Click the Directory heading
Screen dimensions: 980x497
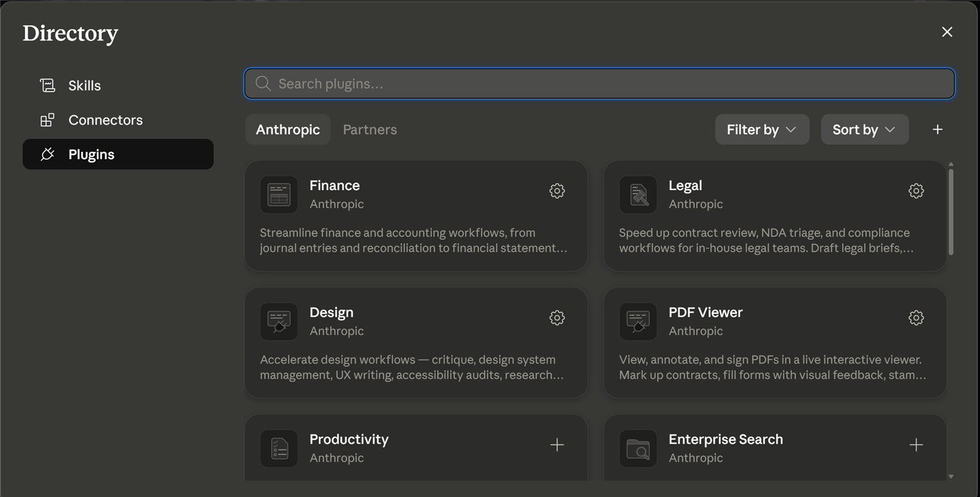70,34
